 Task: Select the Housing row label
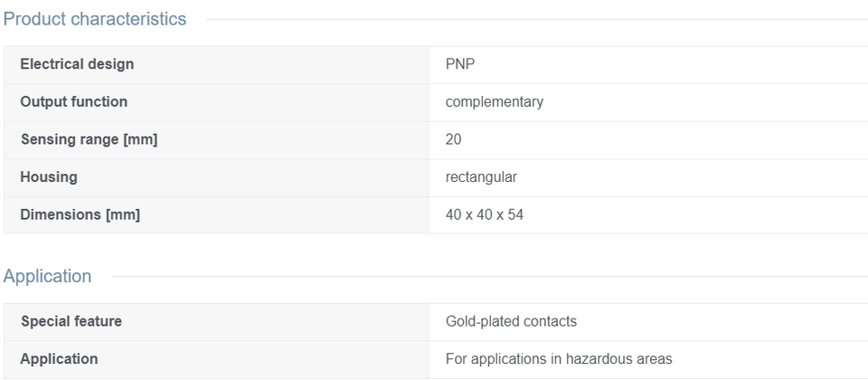coord(49,177)
